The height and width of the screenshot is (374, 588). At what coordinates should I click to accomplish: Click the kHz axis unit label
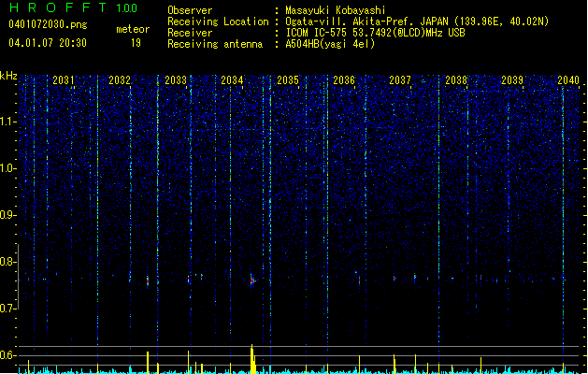click(x=8, y=76)
